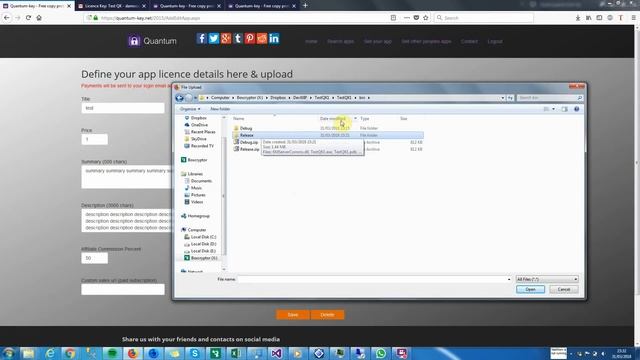Click the Firefox home button
The height and width of the screenshot is (360, 640).
point(39,18)
